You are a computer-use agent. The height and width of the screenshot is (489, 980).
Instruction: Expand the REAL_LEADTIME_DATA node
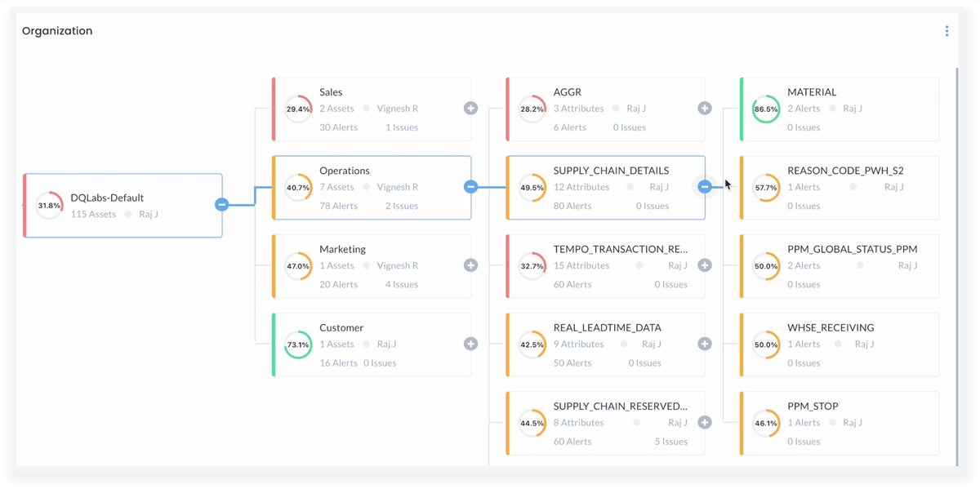704,343
